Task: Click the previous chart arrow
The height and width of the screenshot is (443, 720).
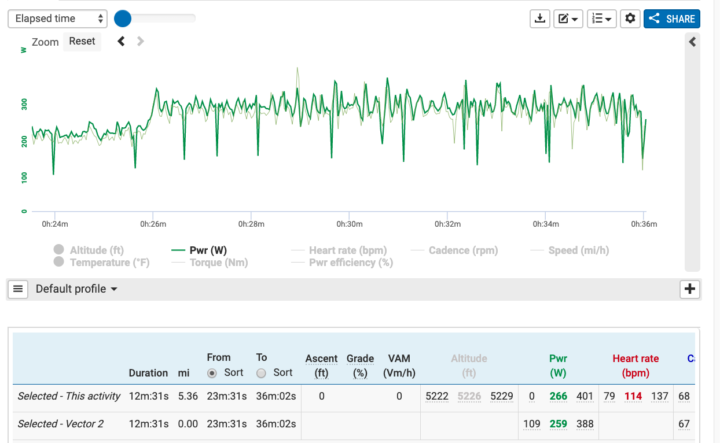Action: [121, 41]
